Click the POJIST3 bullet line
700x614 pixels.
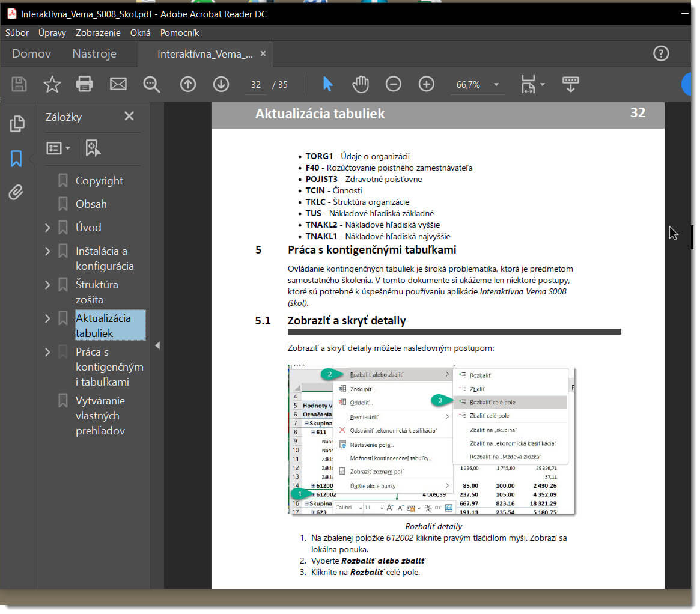364,180
